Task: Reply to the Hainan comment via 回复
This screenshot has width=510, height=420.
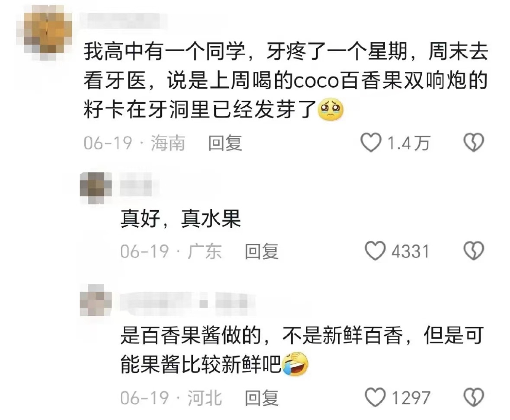Action: tap(225, 143)
